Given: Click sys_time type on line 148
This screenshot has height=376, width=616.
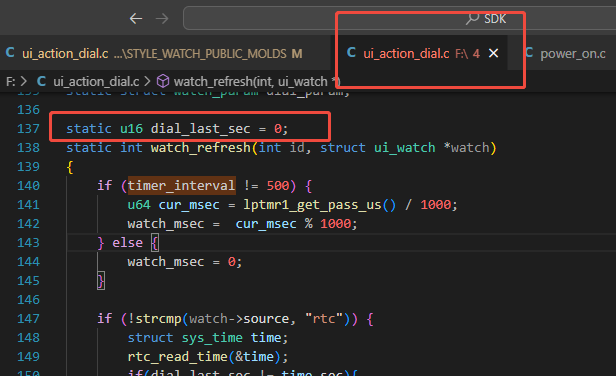Looking at the screenshot, I should [212, 338].
